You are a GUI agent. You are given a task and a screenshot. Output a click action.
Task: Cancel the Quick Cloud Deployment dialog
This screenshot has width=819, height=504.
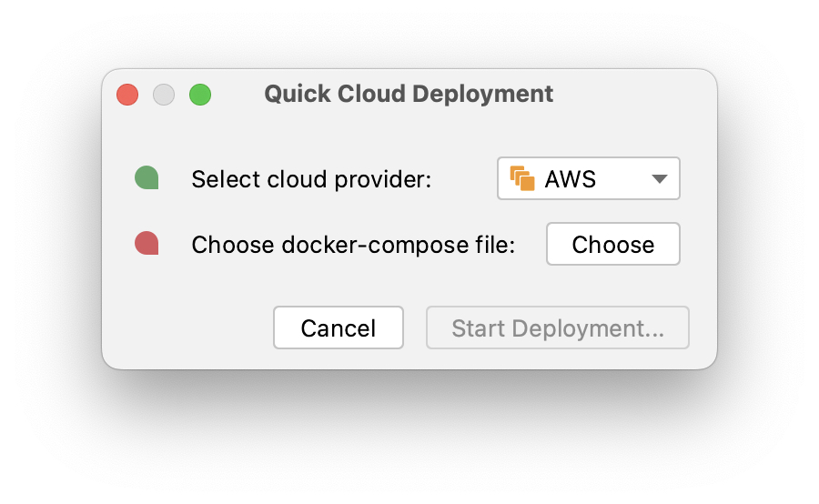pyautogui.click(x=339, y=328)
